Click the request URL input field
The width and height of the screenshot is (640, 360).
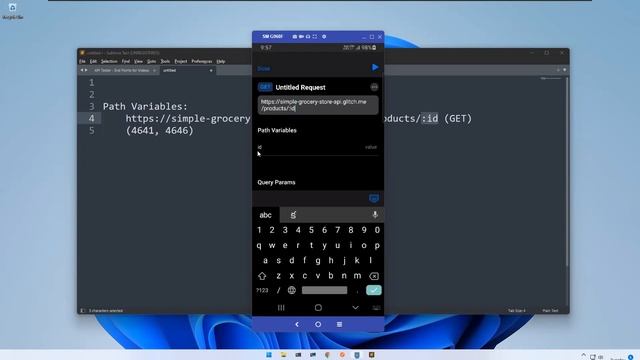coord(318,105)
